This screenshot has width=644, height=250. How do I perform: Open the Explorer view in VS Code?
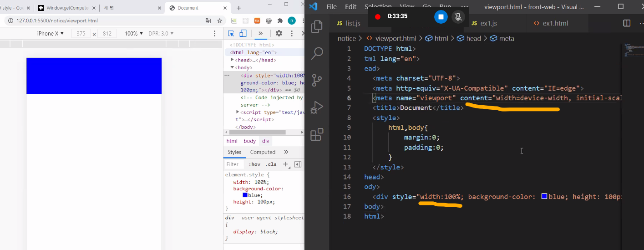pyautogui.click(x=317, y=27)
